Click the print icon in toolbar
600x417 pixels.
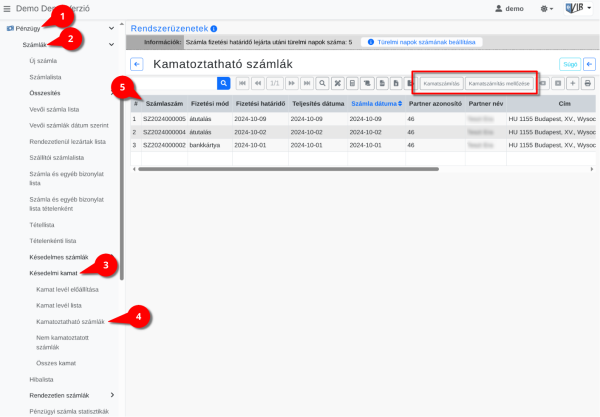coord(588,83)
